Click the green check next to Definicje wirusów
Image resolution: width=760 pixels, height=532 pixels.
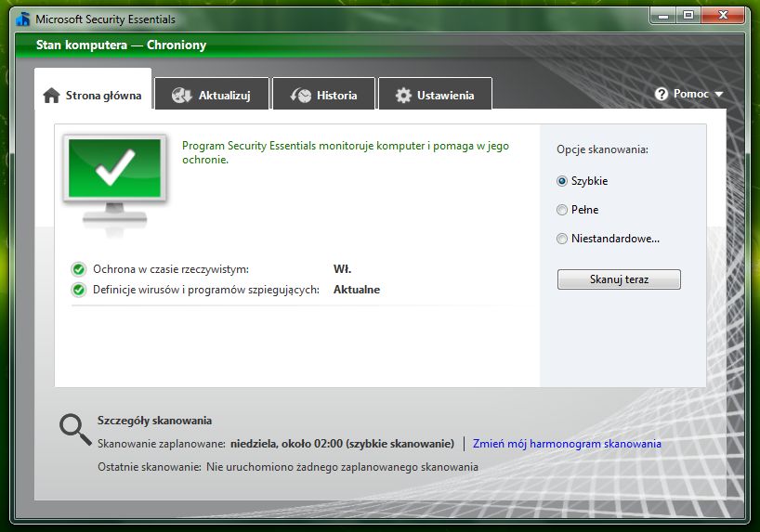[79, 290]
